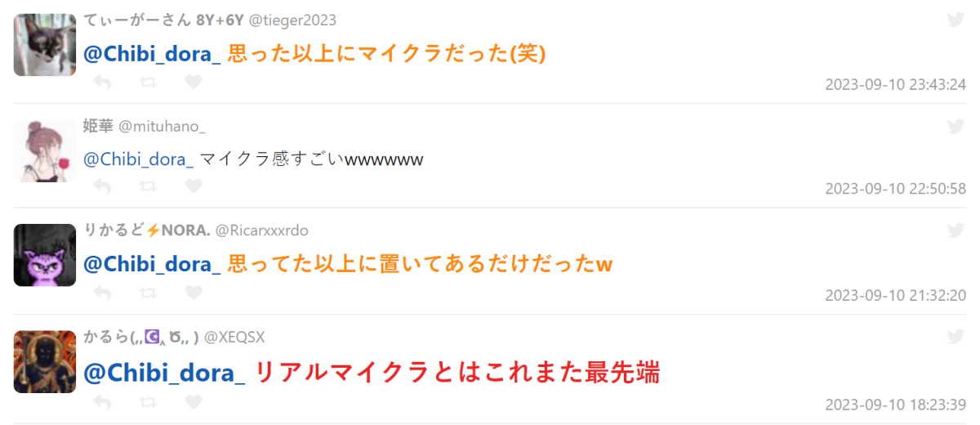Open Twitter bird icon on tieger2023's tweet
This screenshot has height=425, width=980.
point(955,20)
